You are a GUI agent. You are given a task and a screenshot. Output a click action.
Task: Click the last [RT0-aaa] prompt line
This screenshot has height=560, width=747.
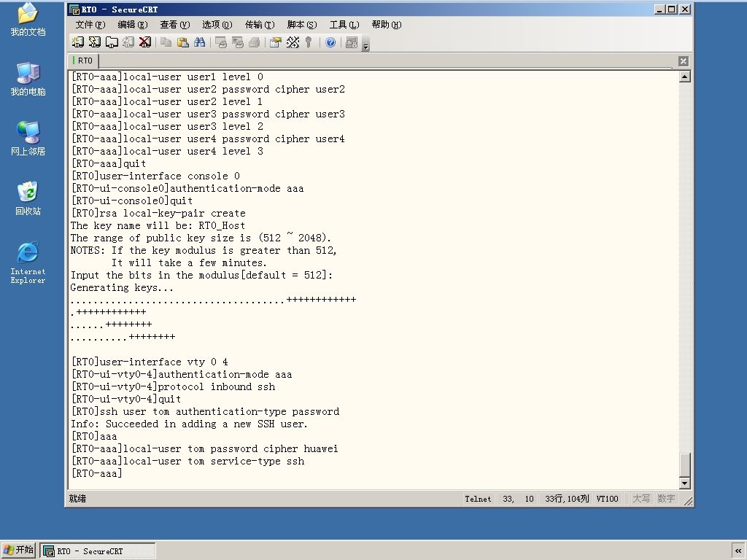click(x=97, y=473)
